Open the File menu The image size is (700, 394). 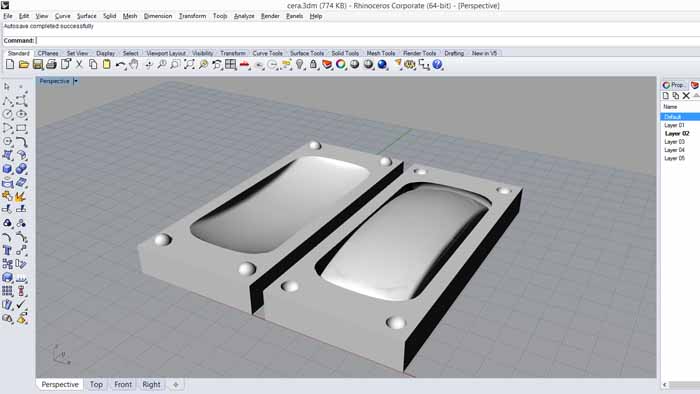(x=8, y=16)
